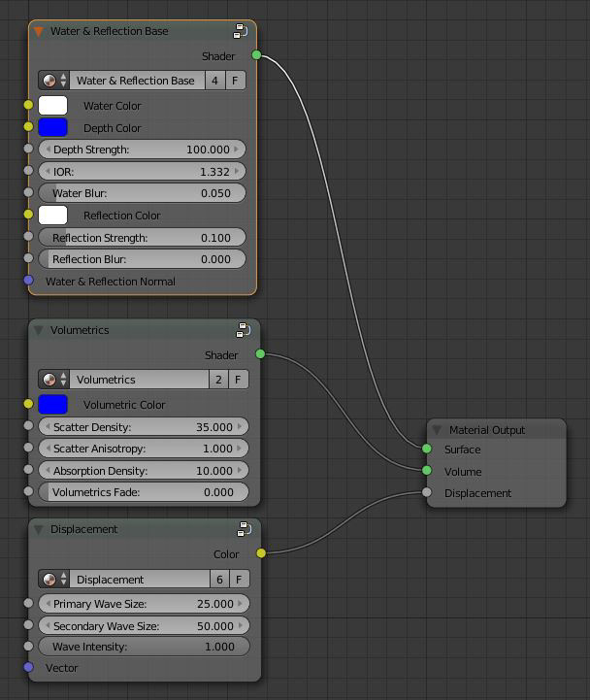Adjust the Reflection Strength slider
The height and width of the screenshot is (700, 590).
[142, 238]
